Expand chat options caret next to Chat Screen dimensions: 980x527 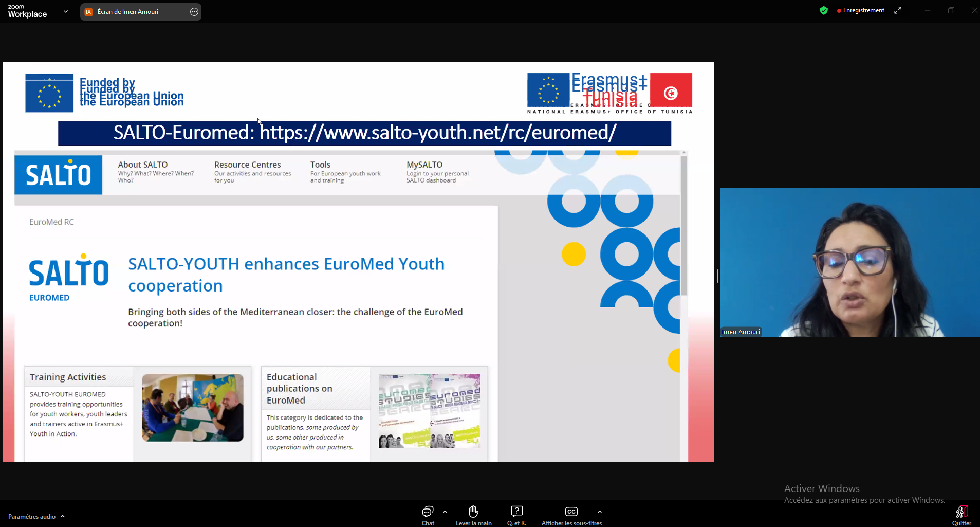tap(445, 512)
